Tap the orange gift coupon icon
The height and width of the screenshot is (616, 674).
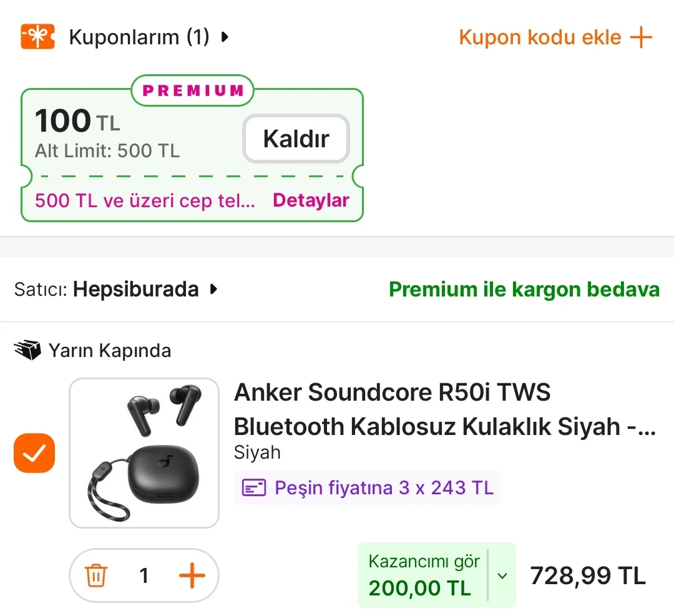(x=37, y=37)
